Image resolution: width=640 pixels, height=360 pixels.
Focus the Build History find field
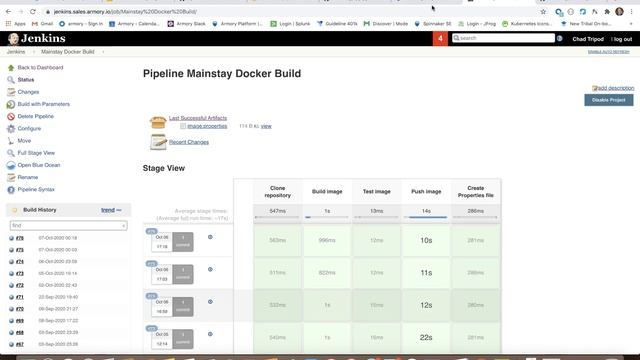(x=68, y=225)
